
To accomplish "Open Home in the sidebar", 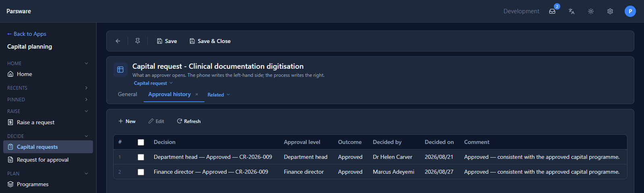I will [48, 74].
